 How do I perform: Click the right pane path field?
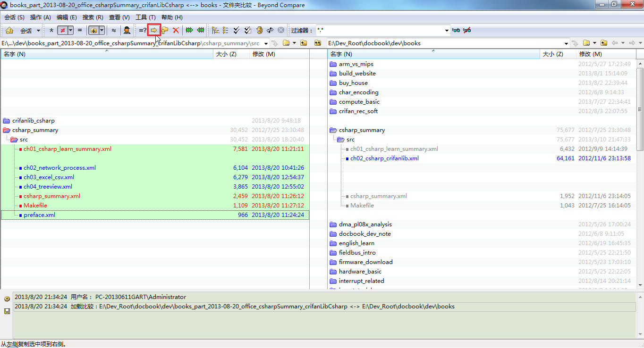point(444,43)
